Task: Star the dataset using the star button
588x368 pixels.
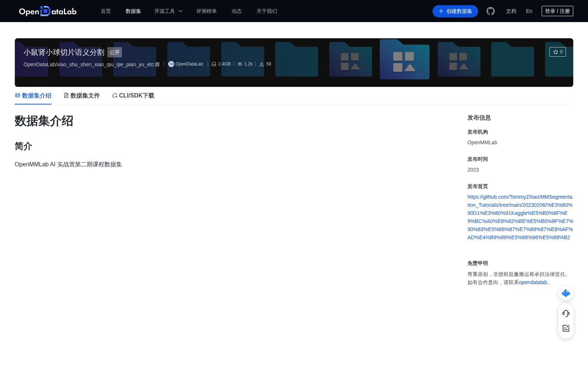Action: 557,52
